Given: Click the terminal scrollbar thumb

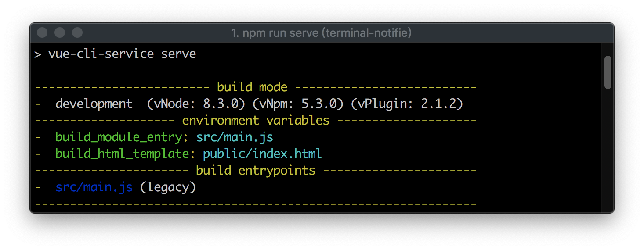Looking at the screenshot, I should pos(608,72).
